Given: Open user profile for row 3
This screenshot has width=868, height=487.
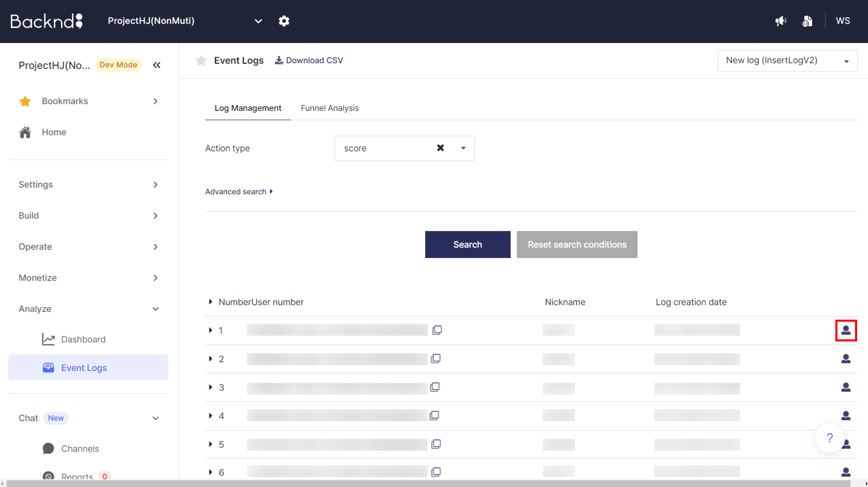Looking at the screenshot, I should 846,387.
